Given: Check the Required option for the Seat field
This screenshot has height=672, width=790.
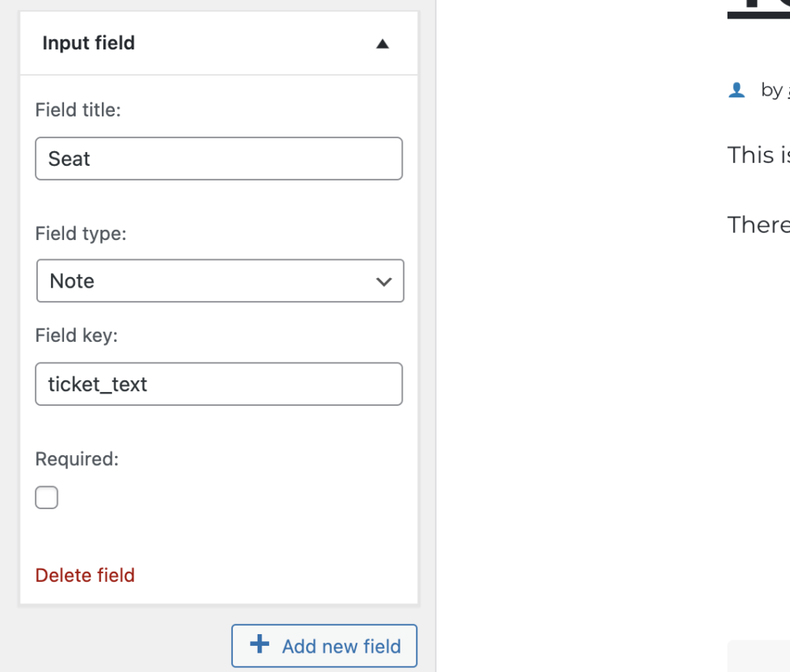Looking at the screenshot, I should click(x=46, y=497).
